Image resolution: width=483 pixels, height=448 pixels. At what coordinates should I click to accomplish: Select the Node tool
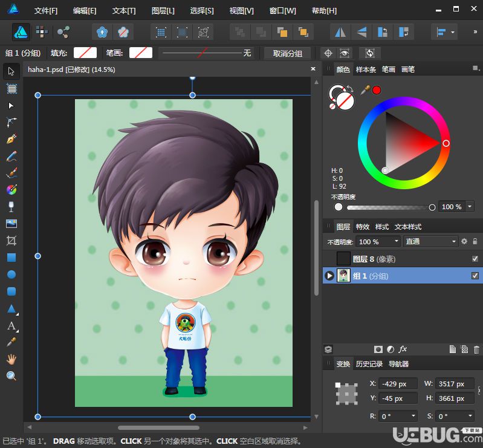(x=11, y=106)
